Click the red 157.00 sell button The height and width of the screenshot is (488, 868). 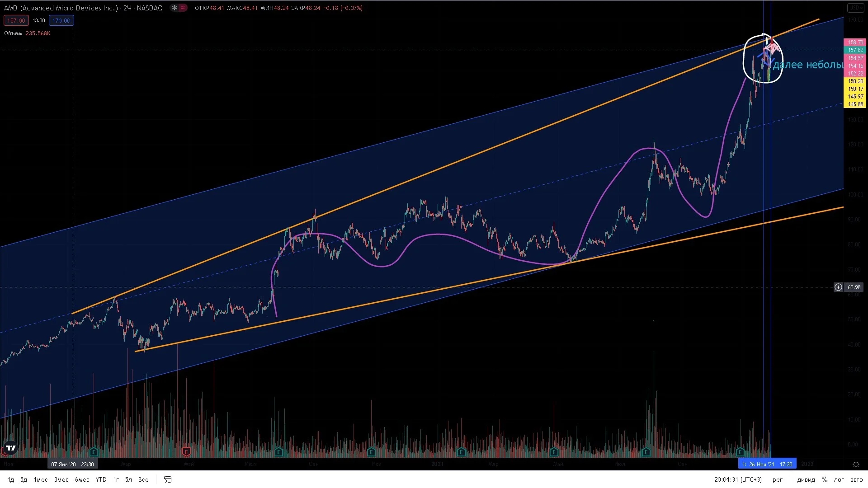[x=16, y=20]
